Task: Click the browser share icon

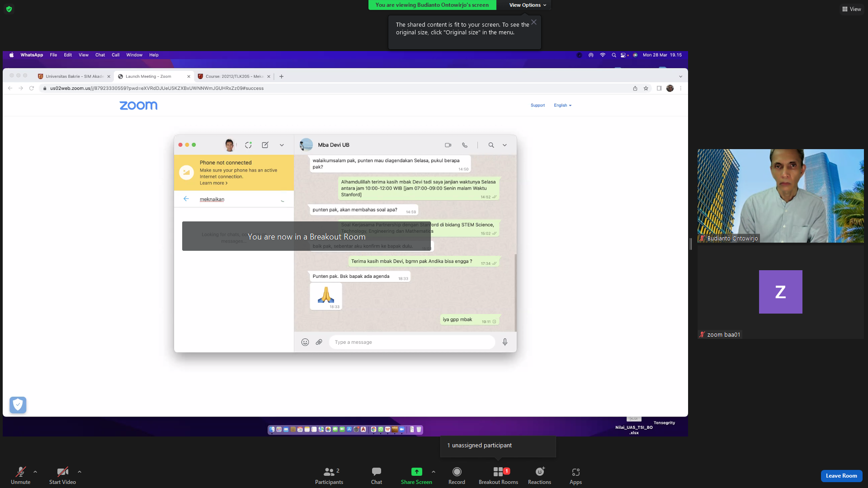Action: coord(635,89)
